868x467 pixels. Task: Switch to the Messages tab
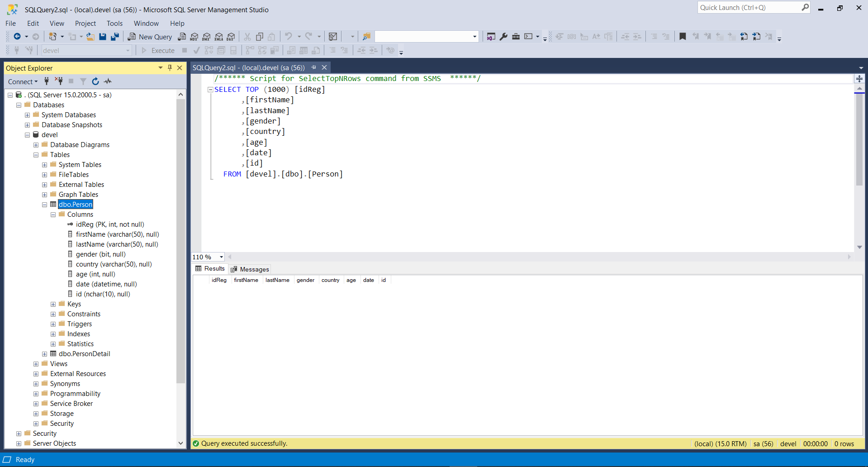pos(250,269)
